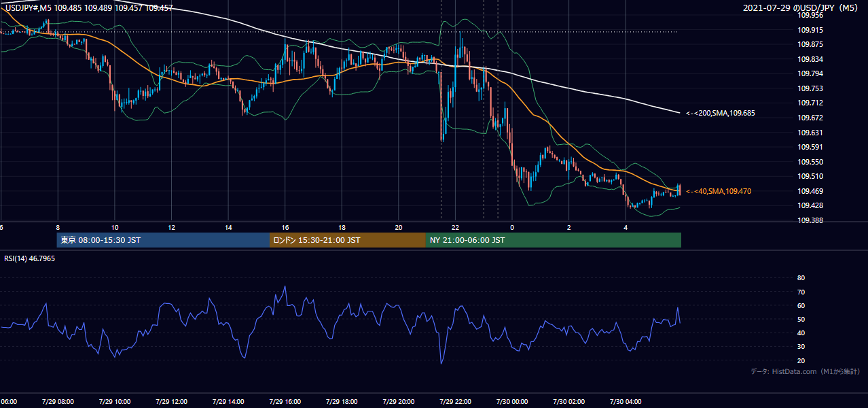The width and height of the screenshot is (868, 408).
Task: Click the 200 SMA label showing 109.685
Action: pos(720,113)
